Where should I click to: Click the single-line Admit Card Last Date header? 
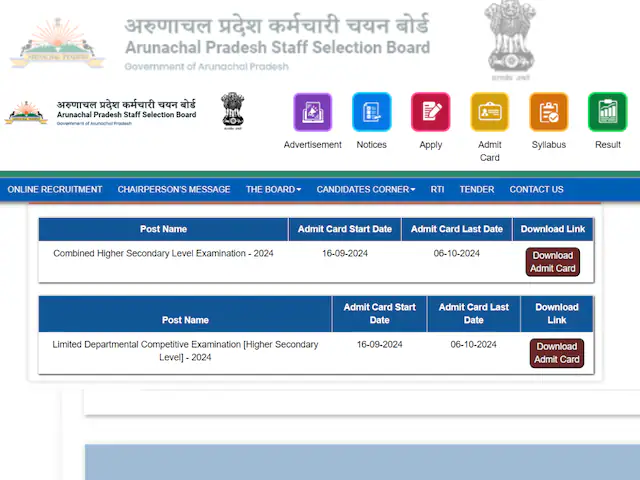(457, 229)
